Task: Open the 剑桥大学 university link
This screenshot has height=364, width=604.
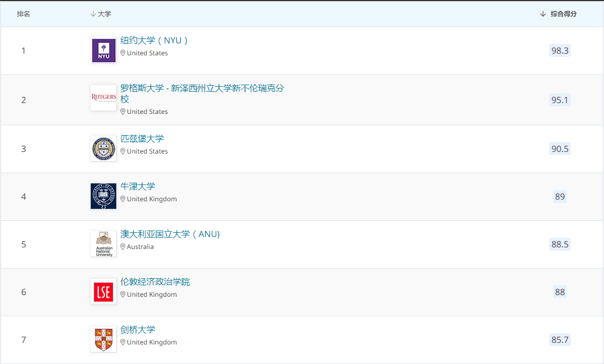Action: point(136,329)
